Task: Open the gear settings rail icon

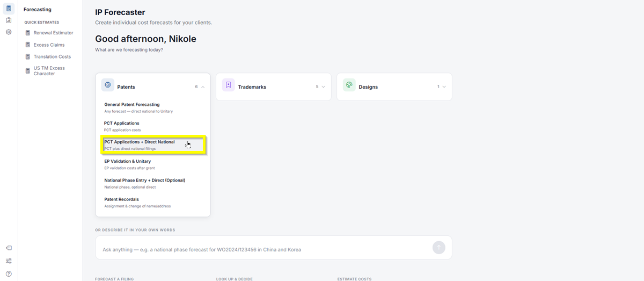Action: [x=9, y=32]
